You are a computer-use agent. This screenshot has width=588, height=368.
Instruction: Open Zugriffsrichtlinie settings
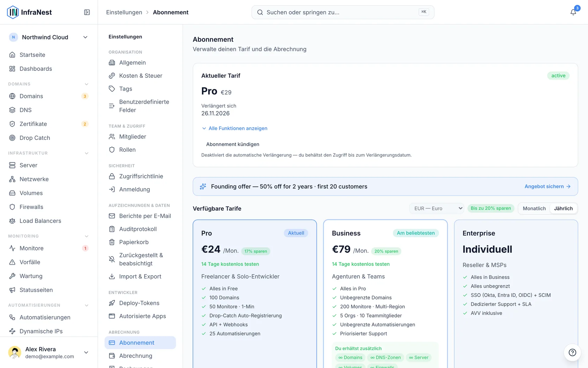point(140,177)
